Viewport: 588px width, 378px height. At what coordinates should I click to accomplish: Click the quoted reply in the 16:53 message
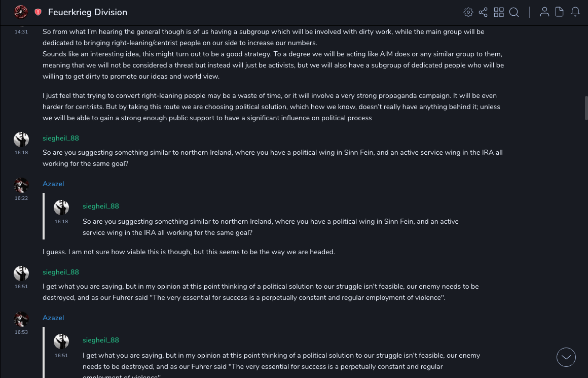point(281,361)
